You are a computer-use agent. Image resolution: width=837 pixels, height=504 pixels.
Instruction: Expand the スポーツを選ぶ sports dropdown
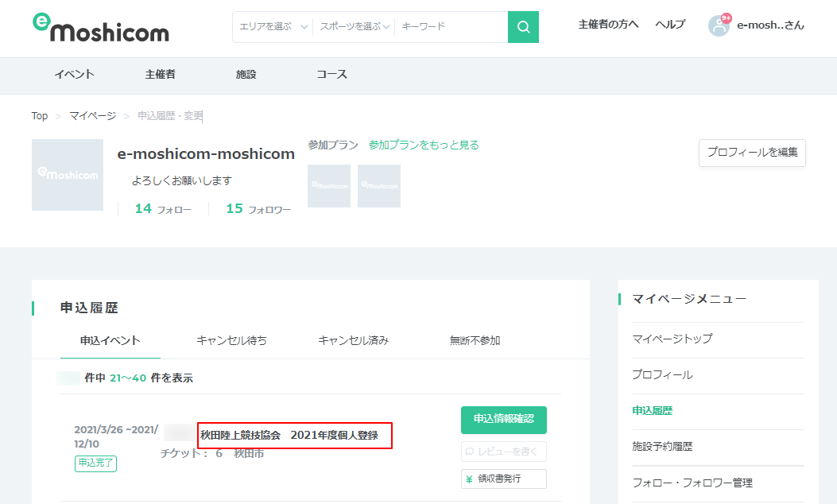(355, 27)
